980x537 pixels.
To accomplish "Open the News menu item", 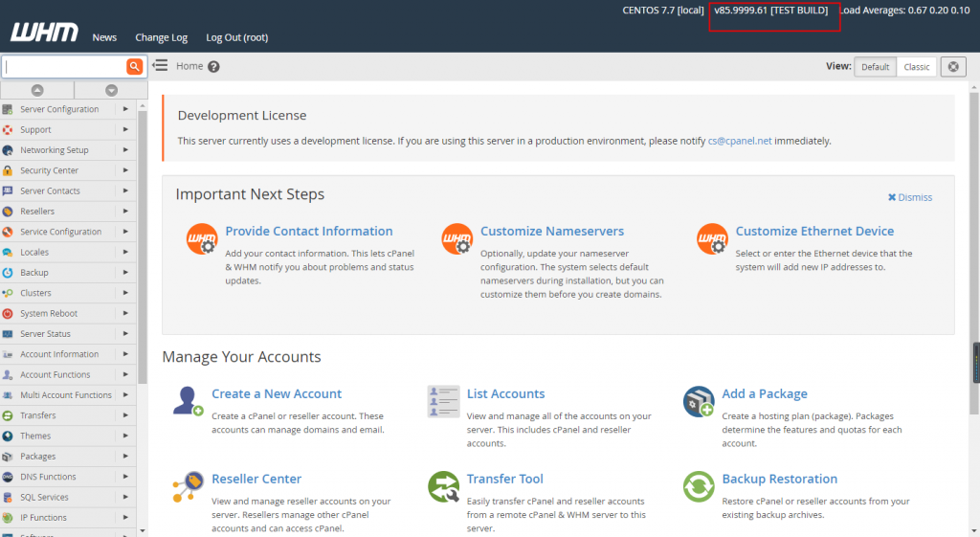I will (x=104, y=37).
